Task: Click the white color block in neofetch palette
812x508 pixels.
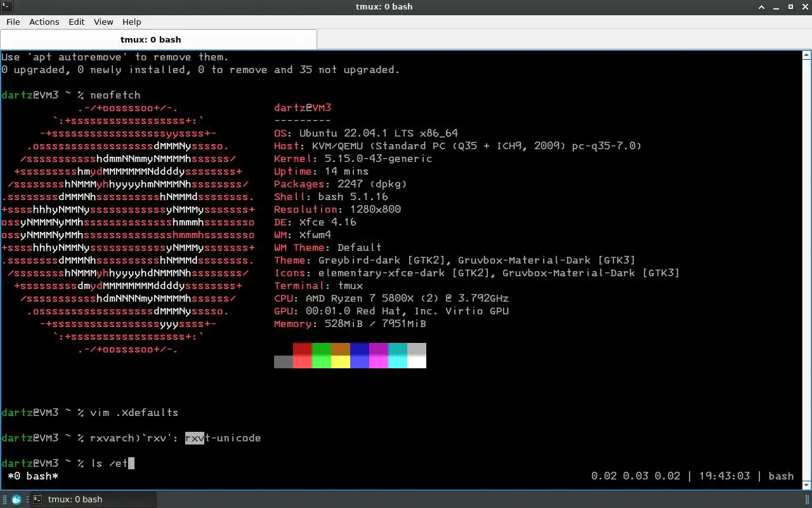Action: point(417,362)
